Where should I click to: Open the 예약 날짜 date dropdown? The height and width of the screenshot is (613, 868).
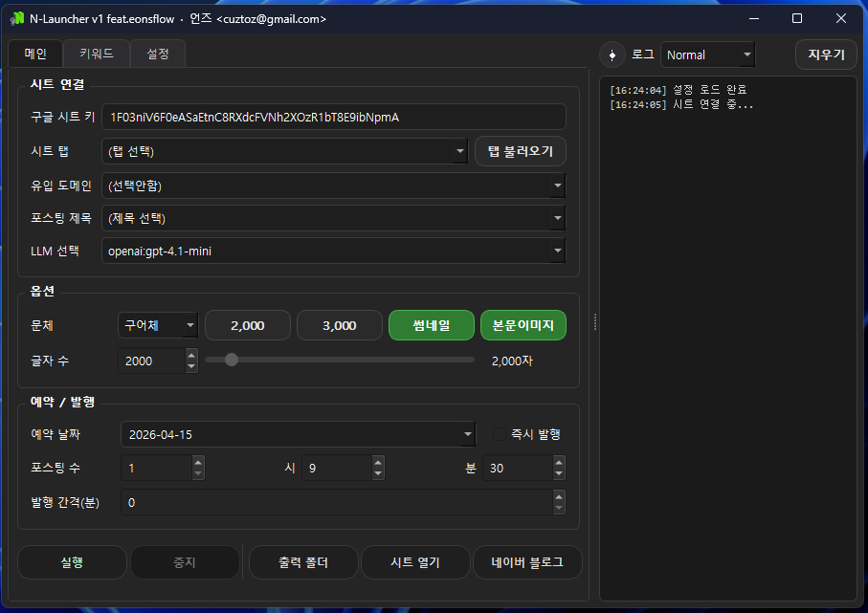[x=298, y=434]
